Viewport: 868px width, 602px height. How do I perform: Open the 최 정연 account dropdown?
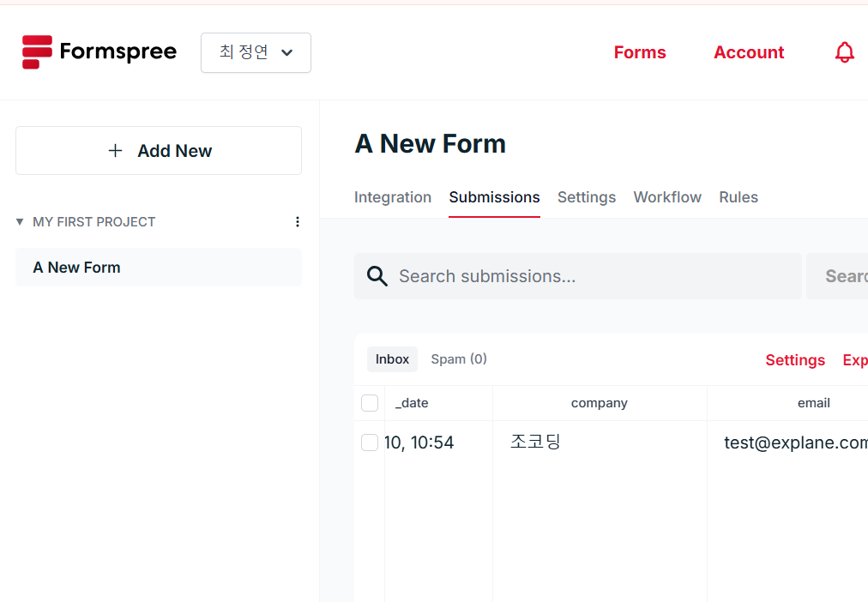click(256, 52)
